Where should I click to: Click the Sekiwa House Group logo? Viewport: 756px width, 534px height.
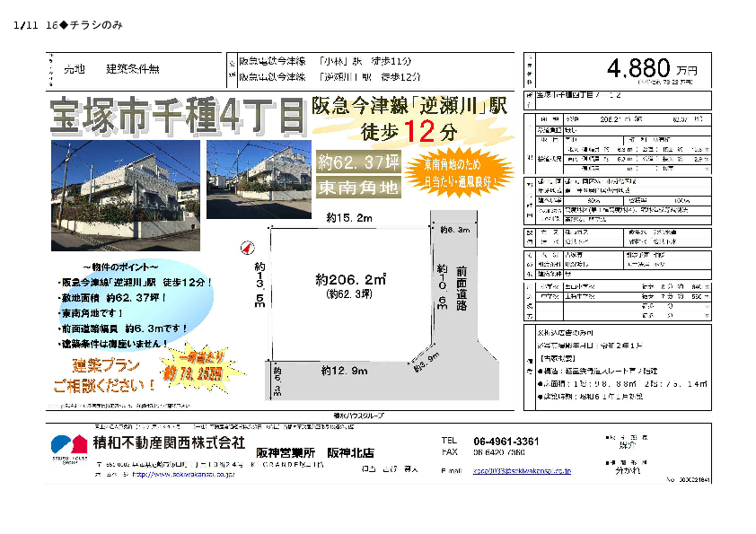point(66,444)
